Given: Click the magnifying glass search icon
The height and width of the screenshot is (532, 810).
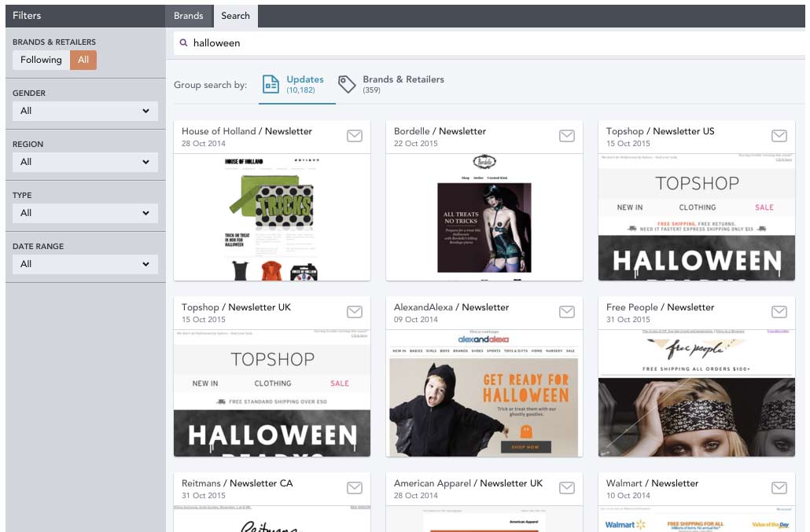Looking at the screenshot, I should 183,43.
